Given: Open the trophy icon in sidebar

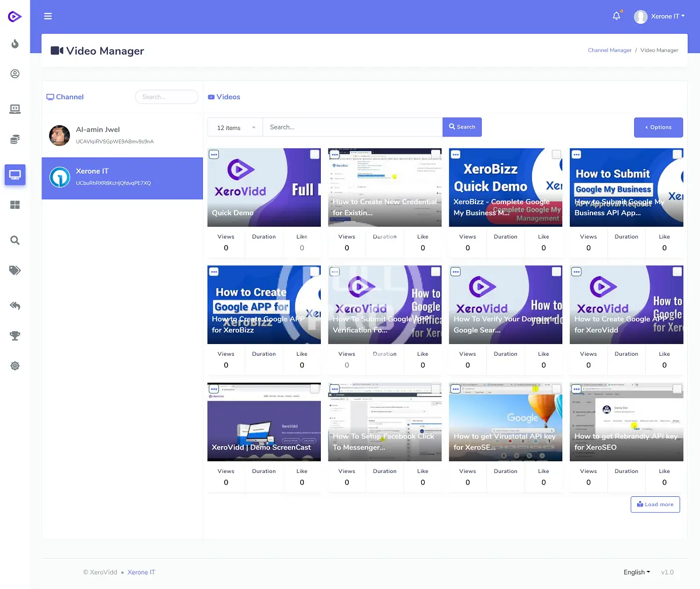Looking at the screenshot, I should tap(15, 336).
